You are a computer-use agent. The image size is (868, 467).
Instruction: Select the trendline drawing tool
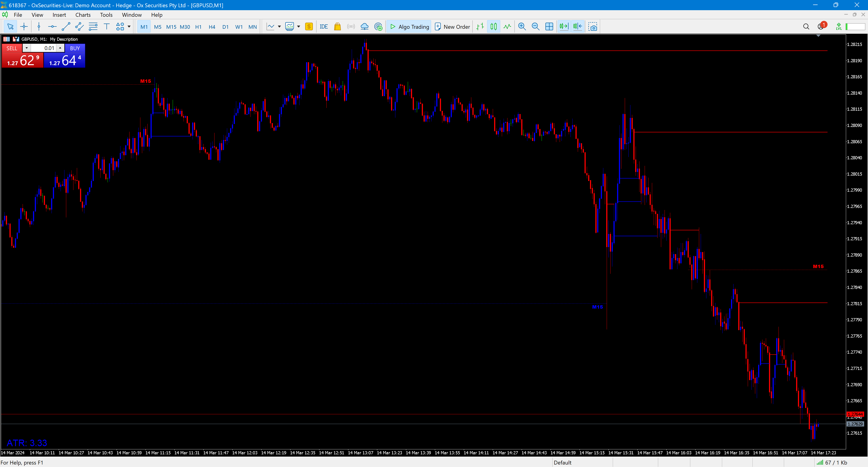coord(66,27)
